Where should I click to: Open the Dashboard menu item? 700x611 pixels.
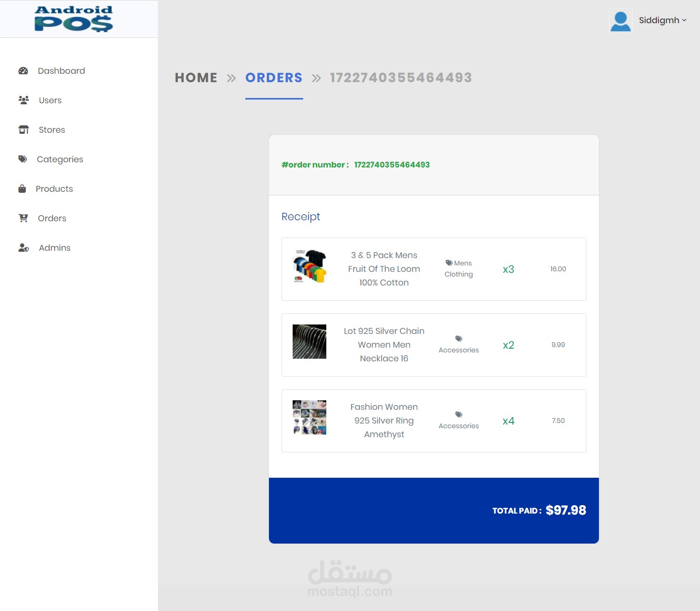62,71
